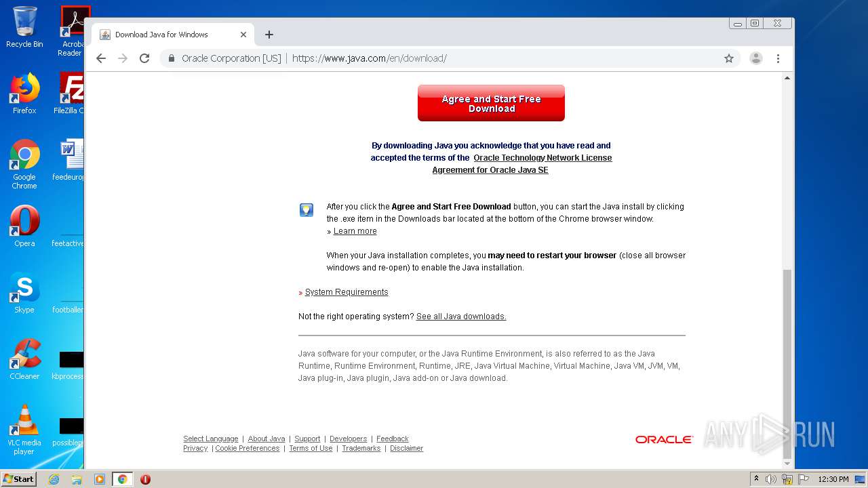The height and width of the screenshot is (488, 868).
Task: Open the Terms of Use footer link
Action: tap(311, 448)
